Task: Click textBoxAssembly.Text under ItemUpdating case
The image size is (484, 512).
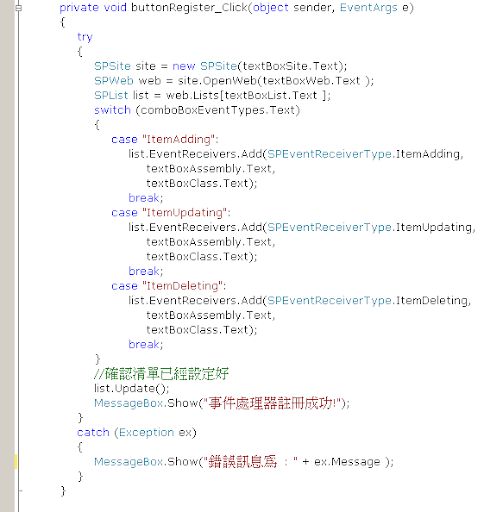Action: pos(209,242)
